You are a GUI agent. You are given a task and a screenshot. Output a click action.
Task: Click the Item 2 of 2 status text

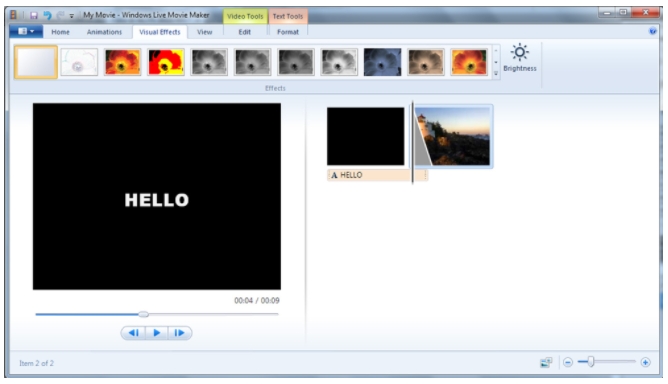[x=36, y=363]
